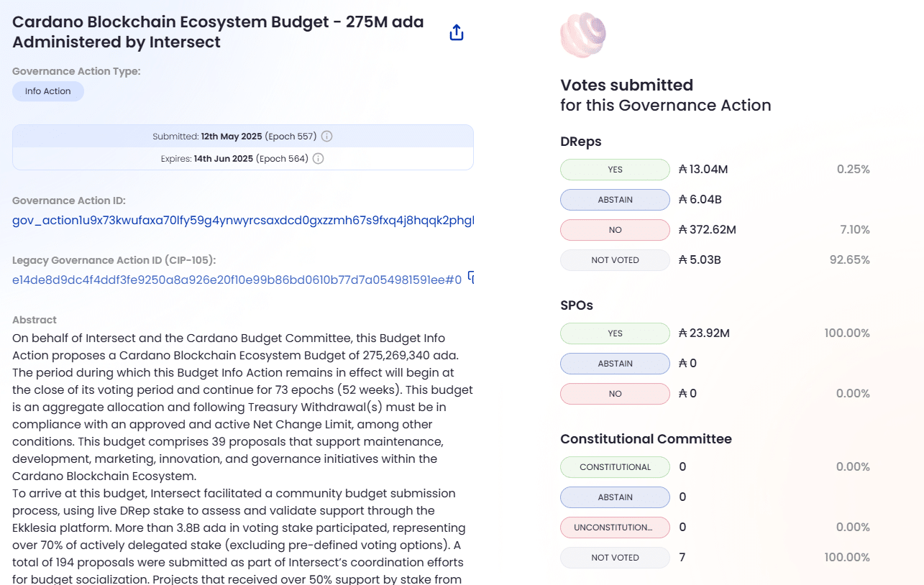Select the CONSTITUTIONAL committee vote pill
Image resolution: width=924 pixels, height=585 pixels.
(x=615, y=467)
